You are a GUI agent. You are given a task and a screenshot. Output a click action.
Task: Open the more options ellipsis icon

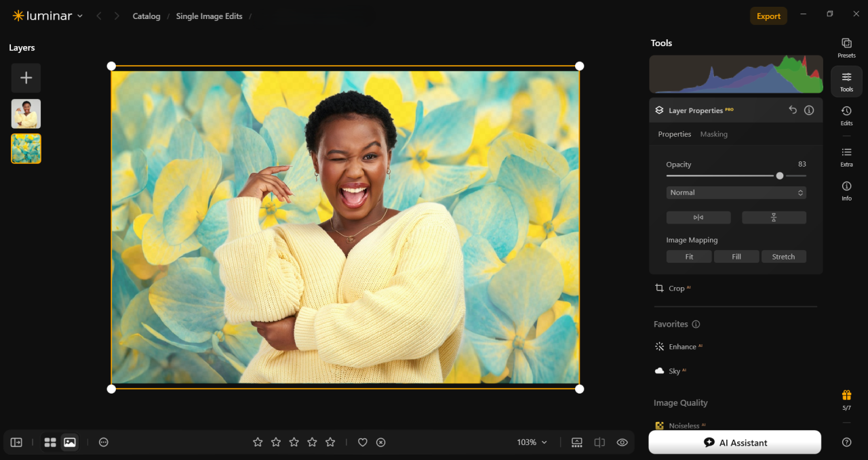pyautogui.click(x=104, y=442)
